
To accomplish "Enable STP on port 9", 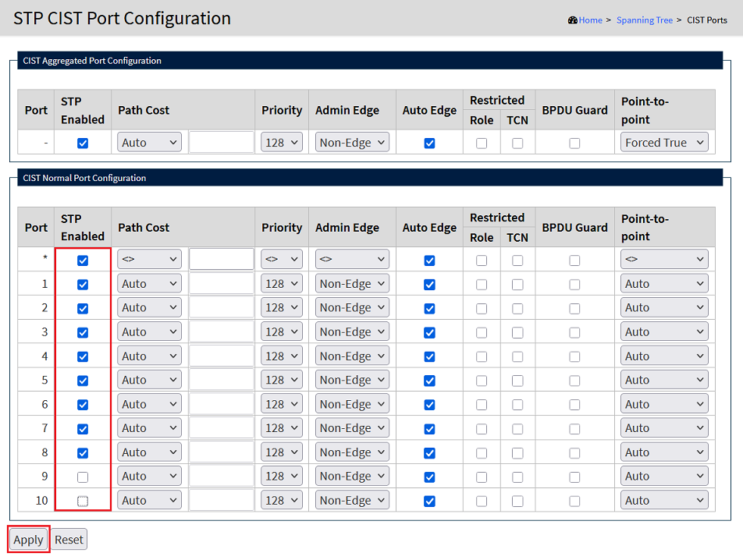I will [83, 477].
